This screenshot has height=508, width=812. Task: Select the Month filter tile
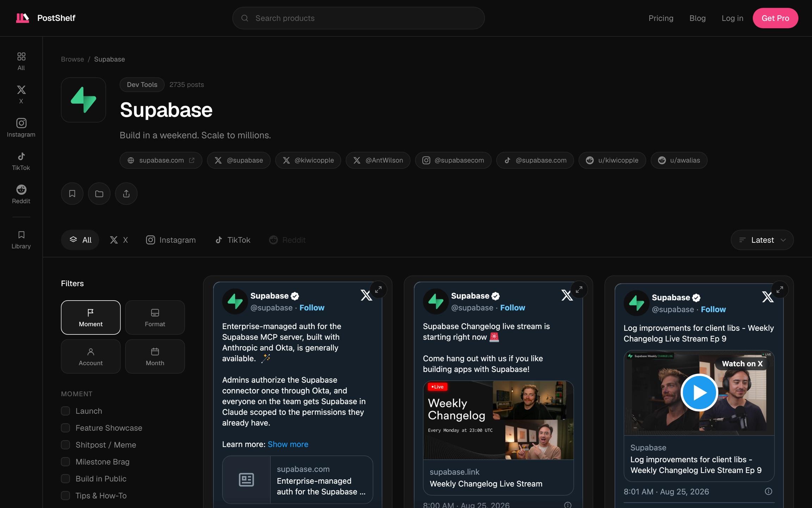[155, 356]
